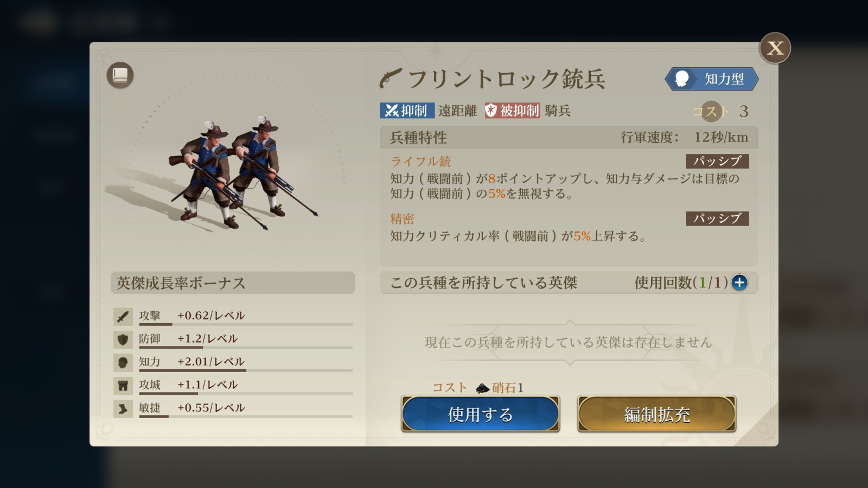Screen dimensions: 868x488
Task: Click the 編制拡充 button
Action: click(656, 414)
